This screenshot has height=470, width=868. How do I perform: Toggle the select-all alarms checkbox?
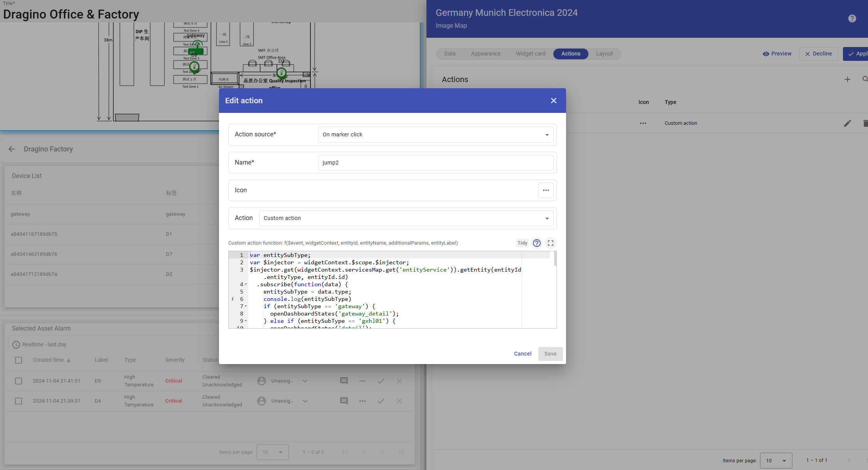tap(19, 360)
